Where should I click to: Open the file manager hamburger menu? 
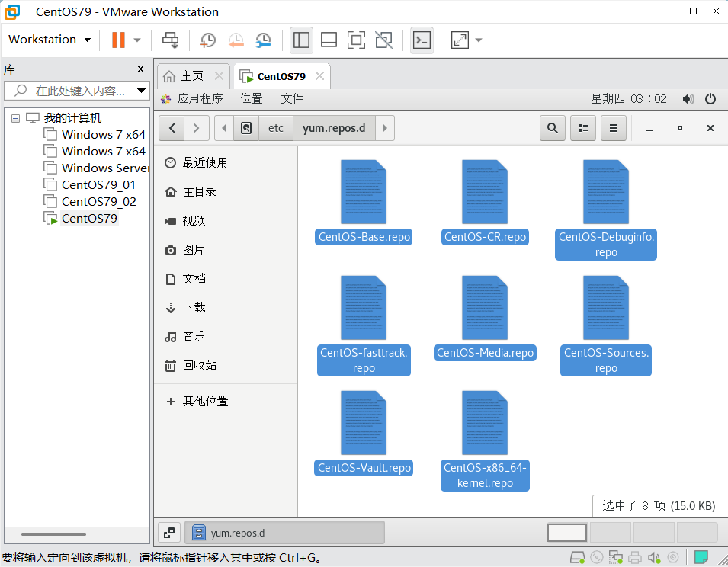pos(614,128)
